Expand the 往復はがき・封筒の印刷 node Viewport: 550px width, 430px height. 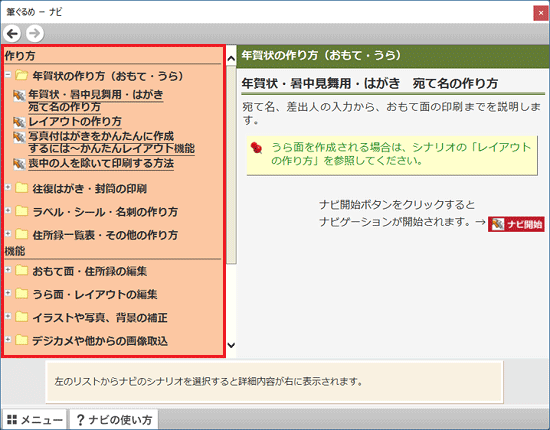tap(8, 187)
